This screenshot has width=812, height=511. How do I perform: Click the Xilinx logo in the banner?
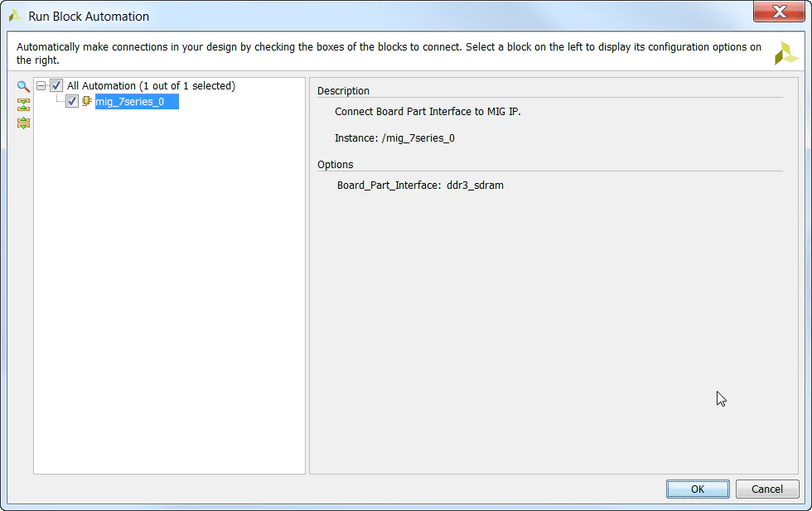pos(785,53)
